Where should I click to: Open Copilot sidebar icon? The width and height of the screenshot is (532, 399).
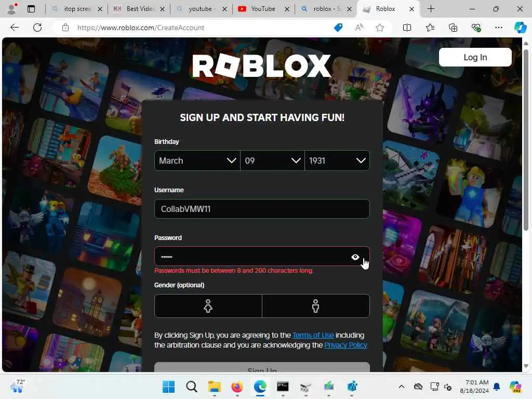[520, 28]
